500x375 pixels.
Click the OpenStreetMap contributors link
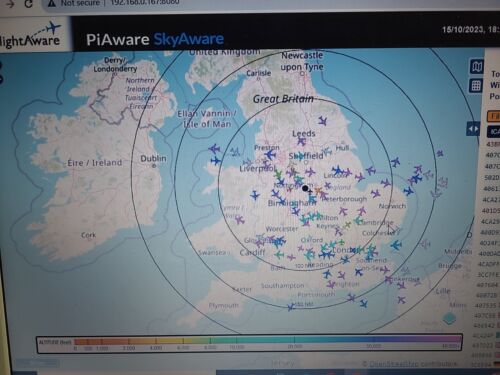(413, 364)
